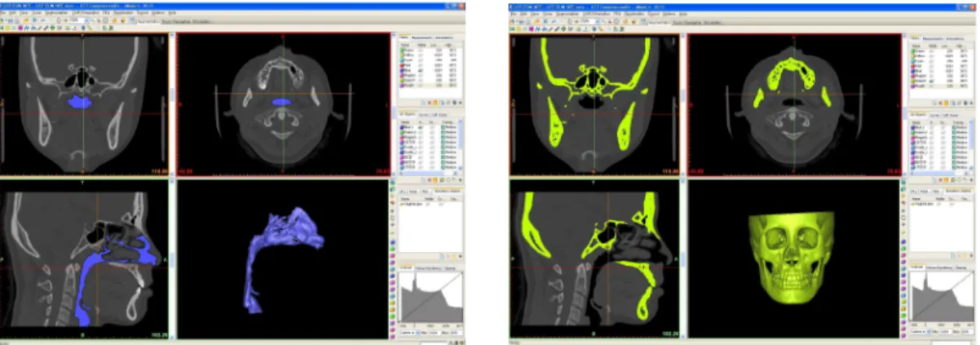Select the Cyan mask row in left window
The width and height of the screenshot is (980, 345).
click(429, 60)
